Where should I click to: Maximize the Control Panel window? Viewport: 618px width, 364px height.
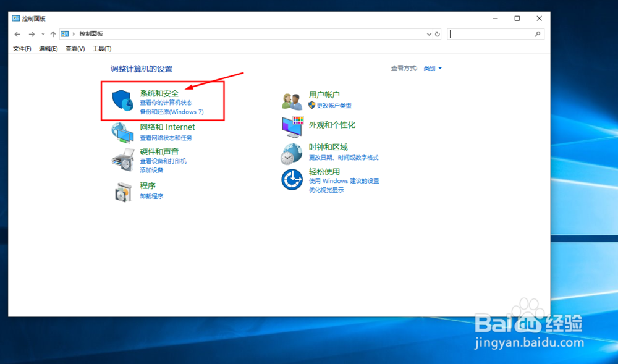(x=517, y=19)
